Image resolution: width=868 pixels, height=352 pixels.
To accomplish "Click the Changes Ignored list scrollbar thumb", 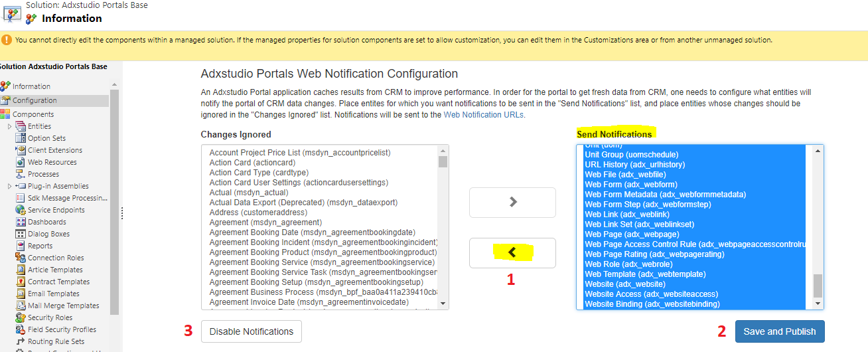I will point(443,161).
